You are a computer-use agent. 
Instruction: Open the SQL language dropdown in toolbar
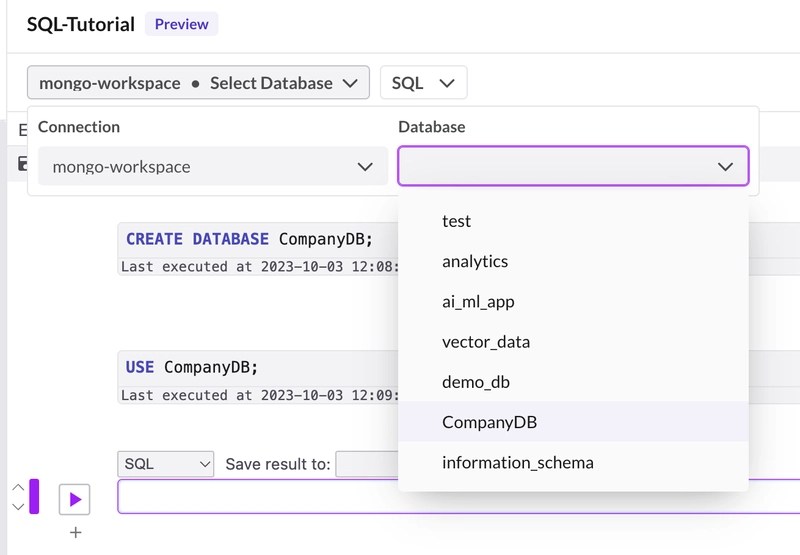coord(423,83)
